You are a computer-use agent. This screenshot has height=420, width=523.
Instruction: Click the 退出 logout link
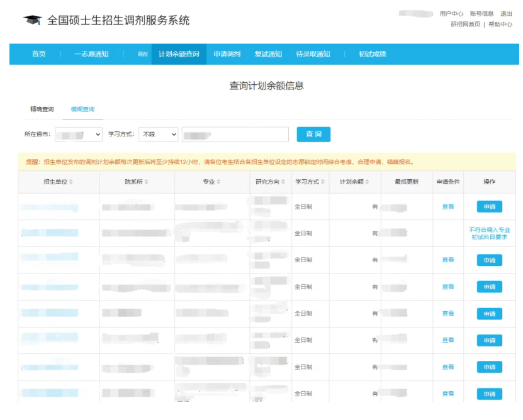pos(506,14)
